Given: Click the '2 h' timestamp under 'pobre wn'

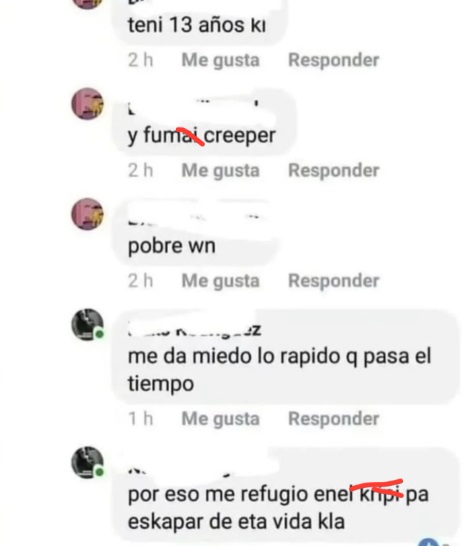Looking at the screenshot, I should 140,281.
